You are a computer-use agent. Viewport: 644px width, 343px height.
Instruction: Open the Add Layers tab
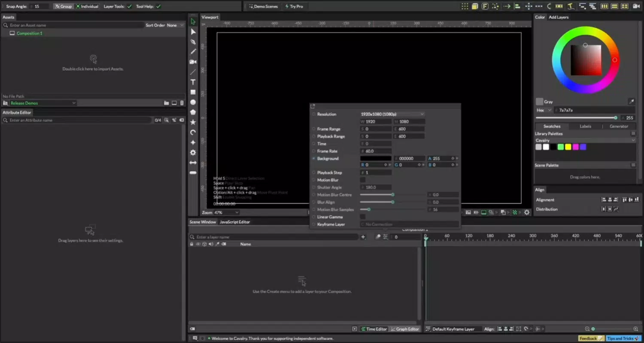click(559, 17)
